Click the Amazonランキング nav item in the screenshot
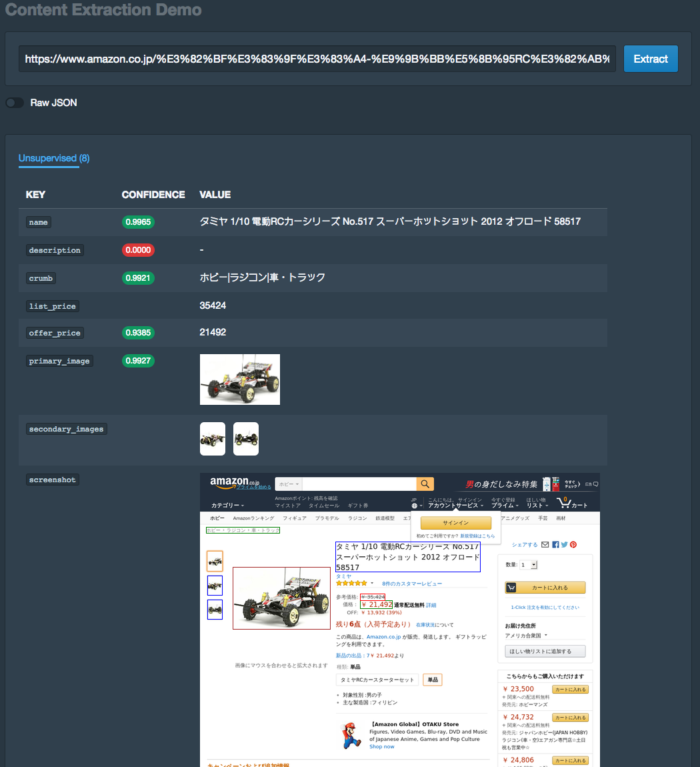The image size is (700, 767). 254,518
